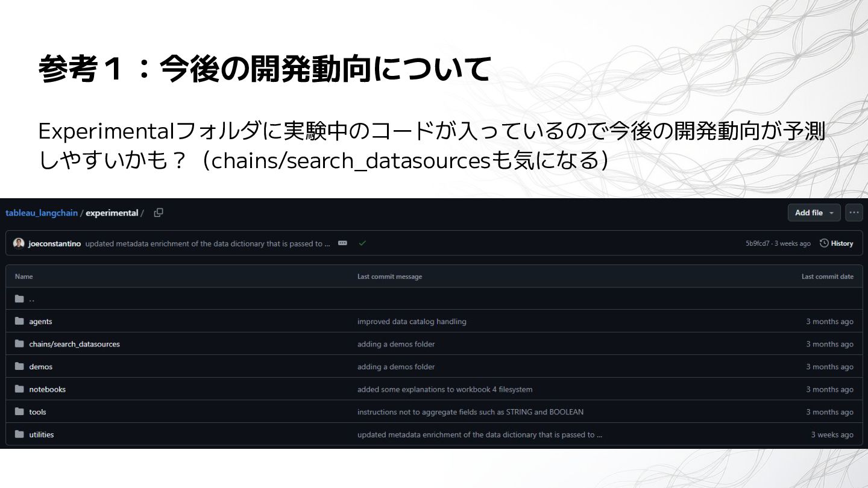The width and height of the screenshot is (868, 488).
Task: Expand the Add file dropdown arrow
Action: point(831,213)
